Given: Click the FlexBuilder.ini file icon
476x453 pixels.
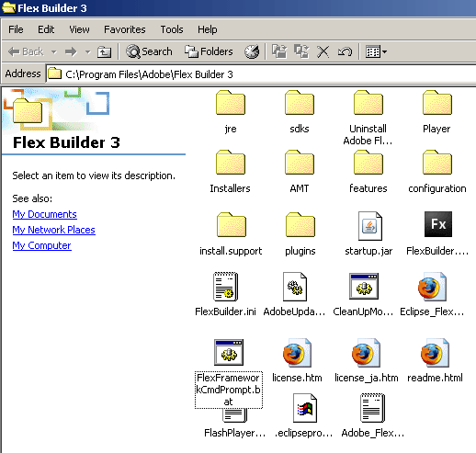Looking at the screenshot, I should point(225,287).
